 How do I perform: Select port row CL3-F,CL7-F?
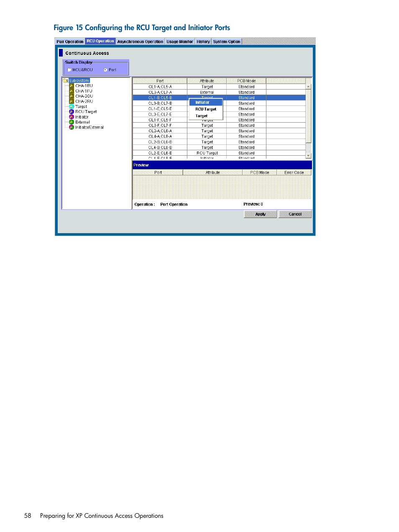click(219, 125)
